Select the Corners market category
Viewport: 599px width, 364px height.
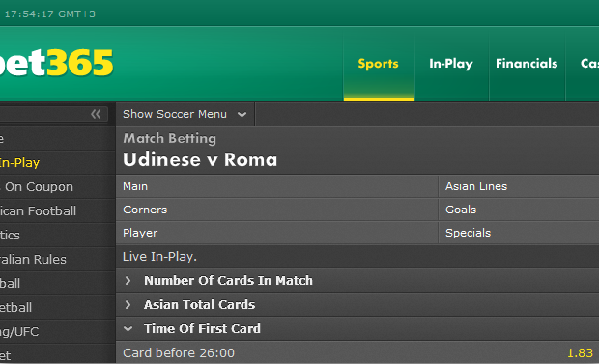[277, 210]
